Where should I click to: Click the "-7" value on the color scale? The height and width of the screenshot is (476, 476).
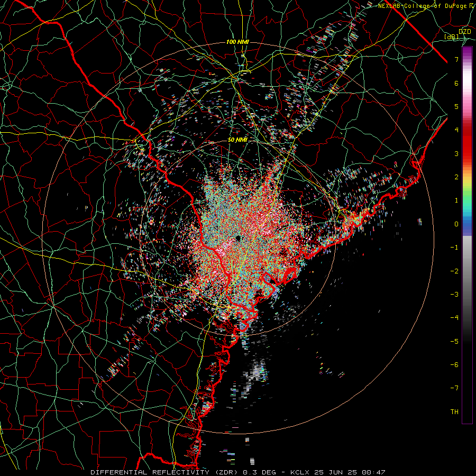[x=454, y=388]
